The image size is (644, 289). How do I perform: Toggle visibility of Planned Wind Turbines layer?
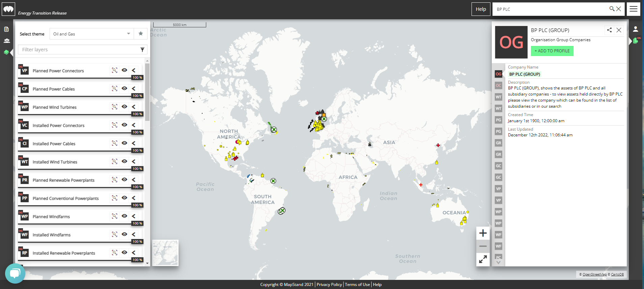click(125, 107)
